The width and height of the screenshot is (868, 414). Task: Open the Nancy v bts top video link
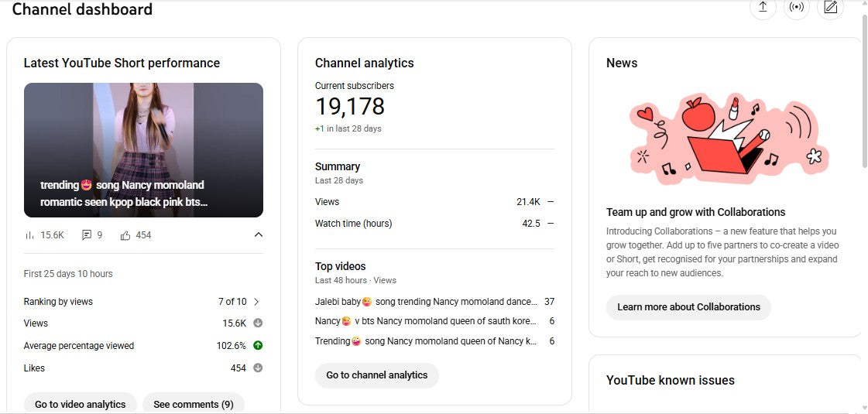coord(425,321)
